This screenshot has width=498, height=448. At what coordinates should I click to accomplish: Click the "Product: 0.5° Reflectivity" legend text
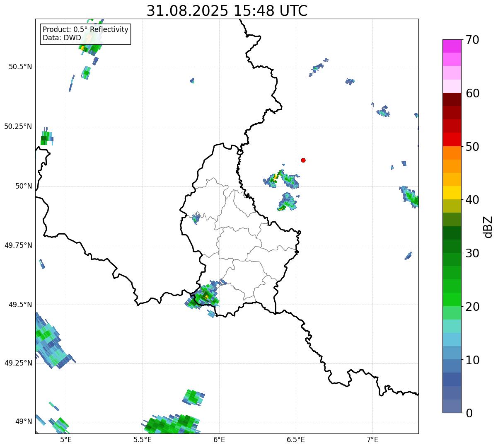click(x=85, y=30)
